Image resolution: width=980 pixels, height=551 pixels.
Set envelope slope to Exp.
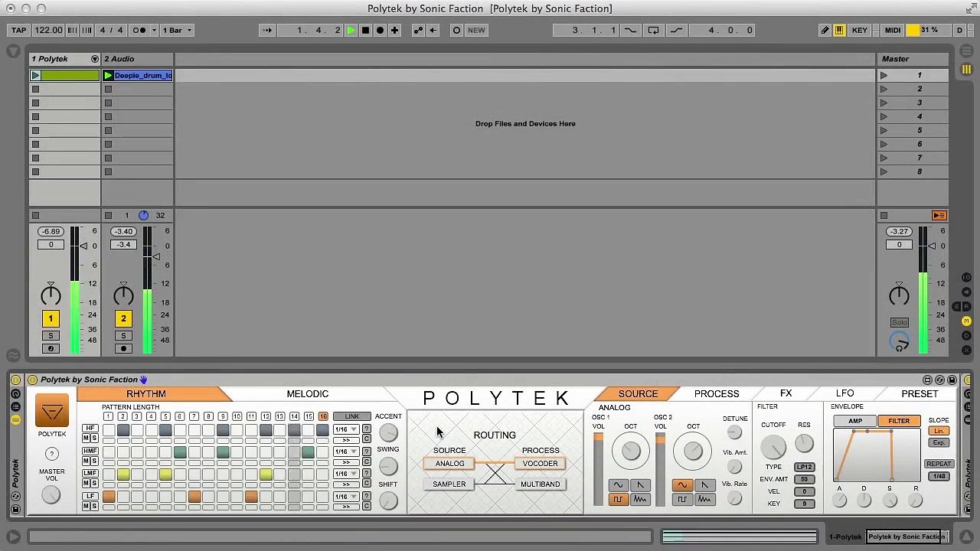tap(939, 443)
